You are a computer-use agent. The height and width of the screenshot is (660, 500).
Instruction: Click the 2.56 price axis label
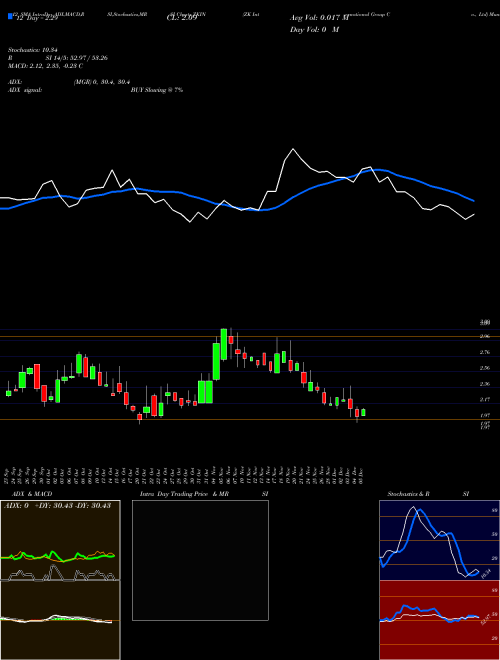485,368
